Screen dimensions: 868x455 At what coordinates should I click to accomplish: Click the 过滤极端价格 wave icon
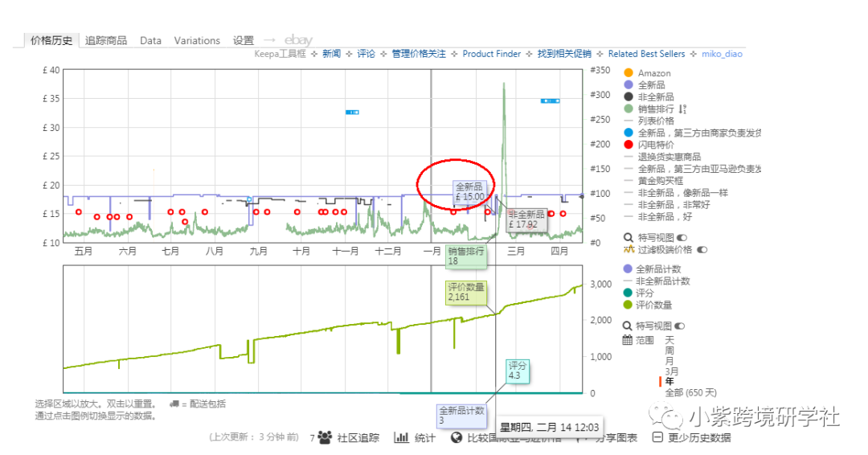628,250
